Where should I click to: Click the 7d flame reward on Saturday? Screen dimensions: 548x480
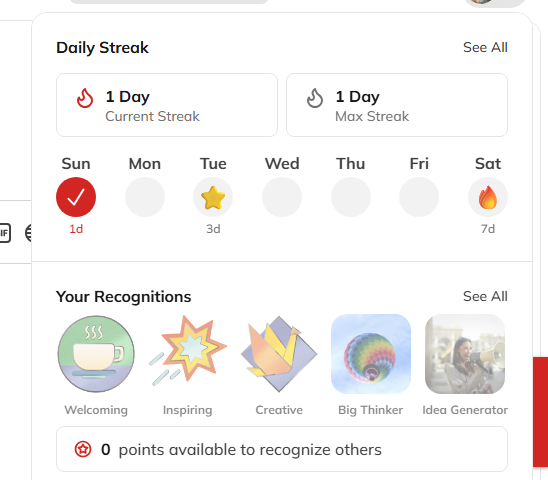[488, 197]
